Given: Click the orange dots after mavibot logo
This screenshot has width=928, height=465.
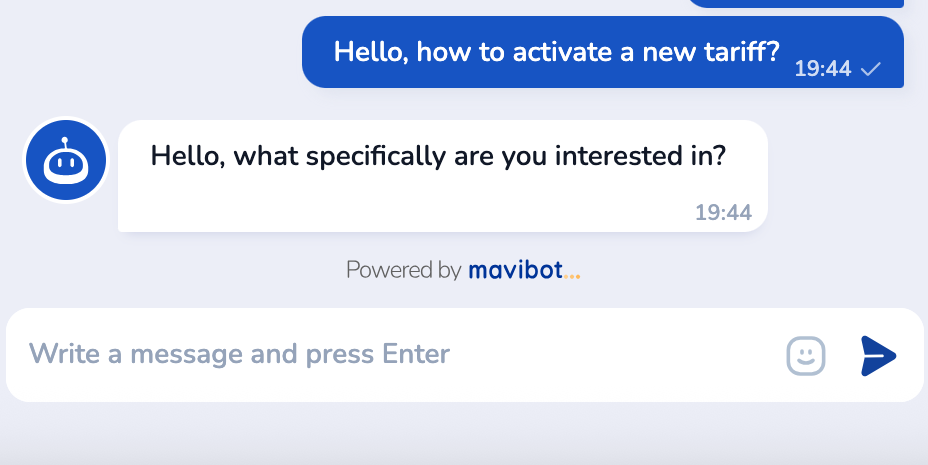Looking at the screenshot, I should [x=572, y=270].
